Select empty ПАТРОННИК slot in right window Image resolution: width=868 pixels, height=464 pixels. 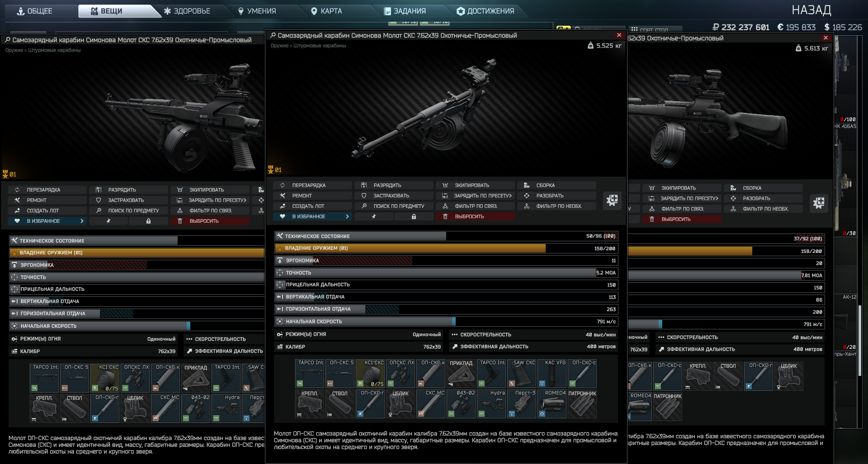pos(668,407)
